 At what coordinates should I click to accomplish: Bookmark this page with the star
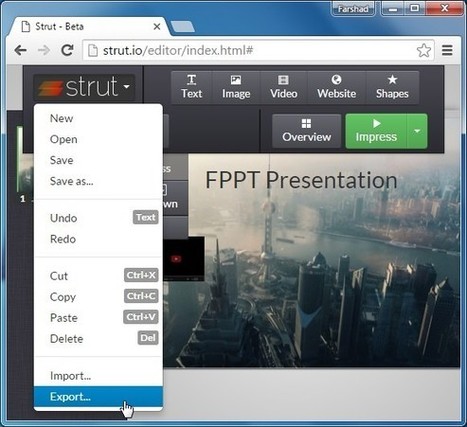(424, 51)
